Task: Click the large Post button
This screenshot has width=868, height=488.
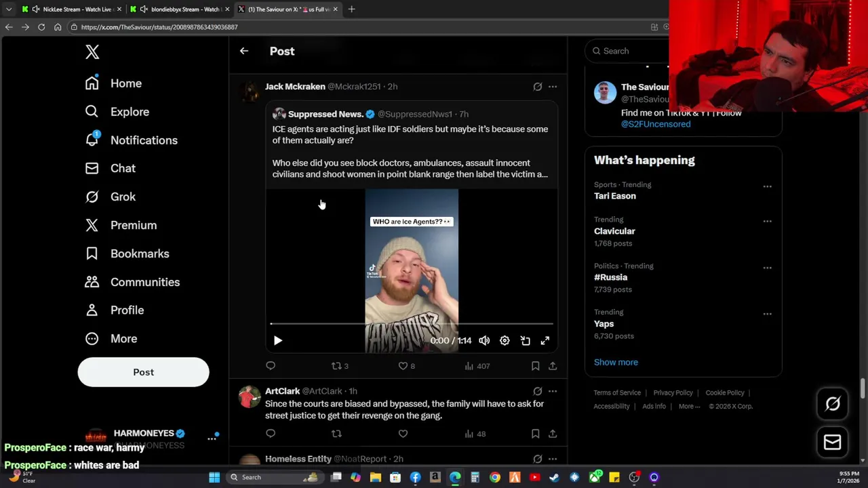Action: 143,372
